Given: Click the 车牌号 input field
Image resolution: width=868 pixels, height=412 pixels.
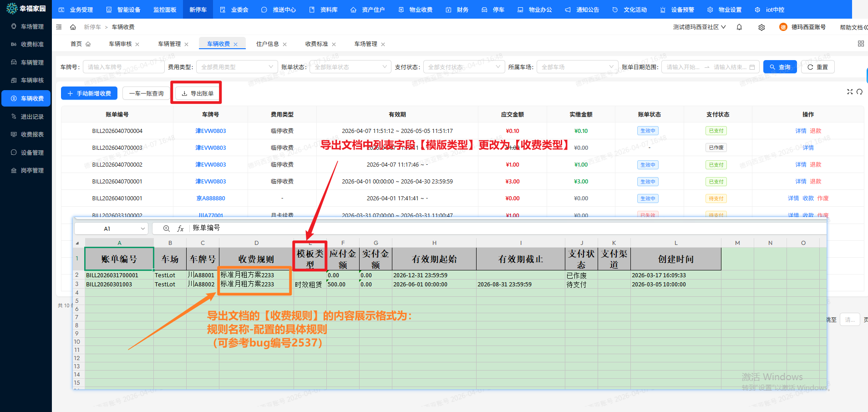Looking at the screenshot, I should point(123,67).
